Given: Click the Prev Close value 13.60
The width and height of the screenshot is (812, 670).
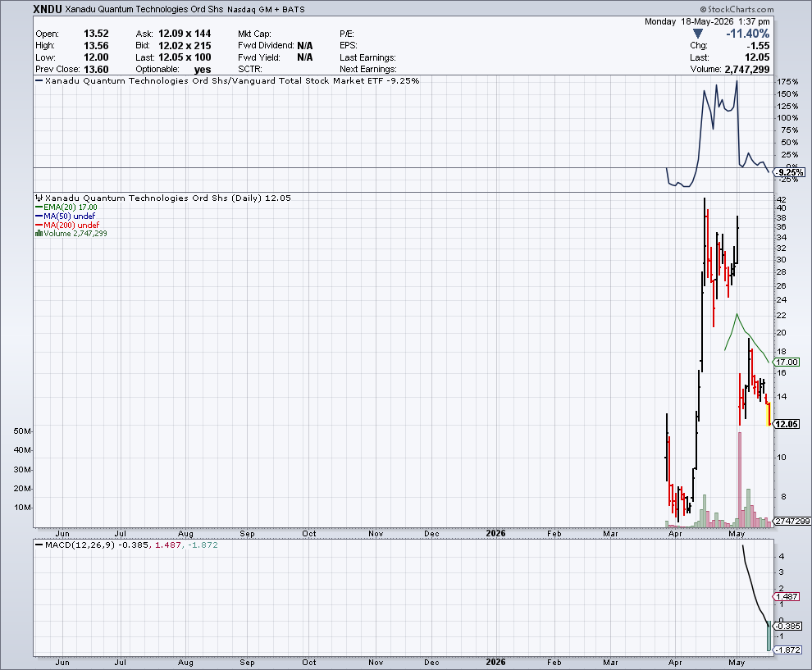Looking at the screenshot, I should coord(96,70).
